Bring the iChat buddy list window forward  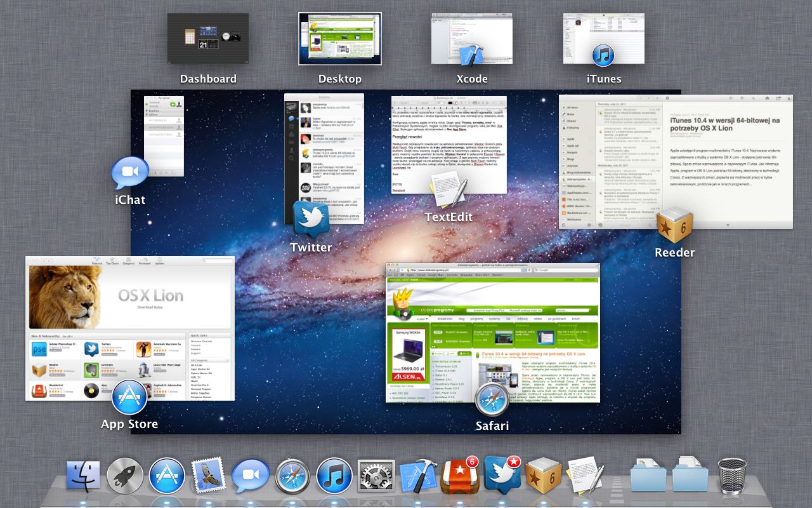coord(164,136)
